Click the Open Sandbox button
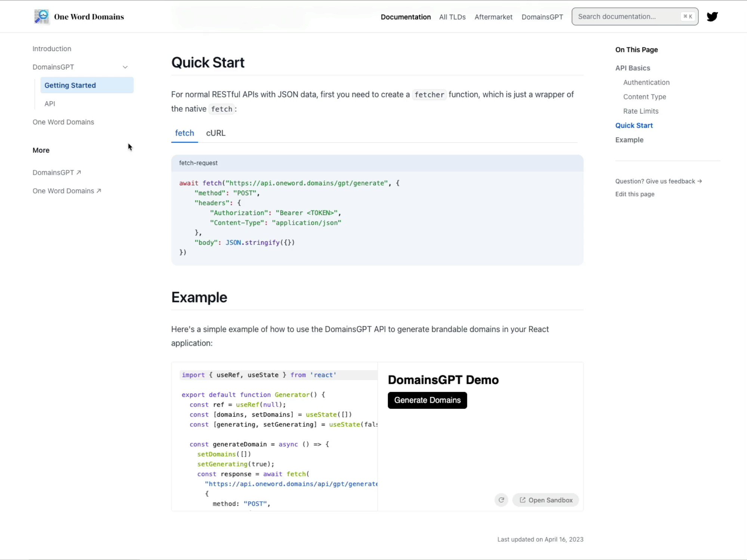 pos(546,500)
